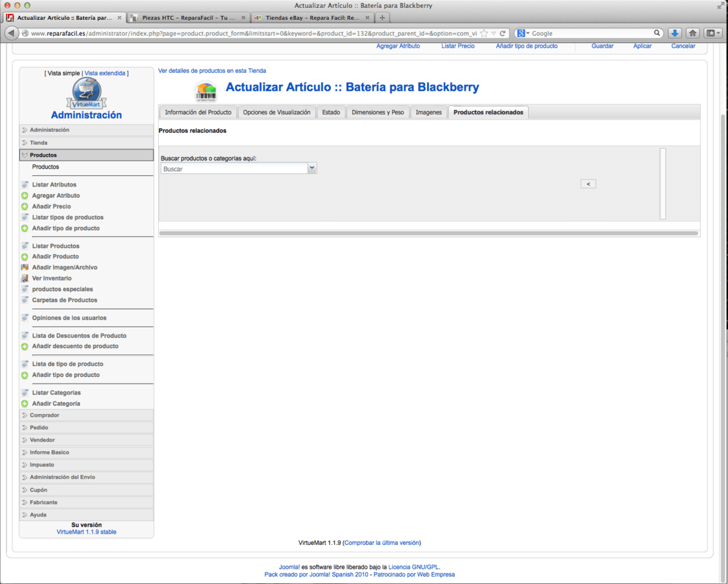The image size is (728, 584).
Task: Switch to Piezas HTC browser tab
Action: tap(189, 18)
